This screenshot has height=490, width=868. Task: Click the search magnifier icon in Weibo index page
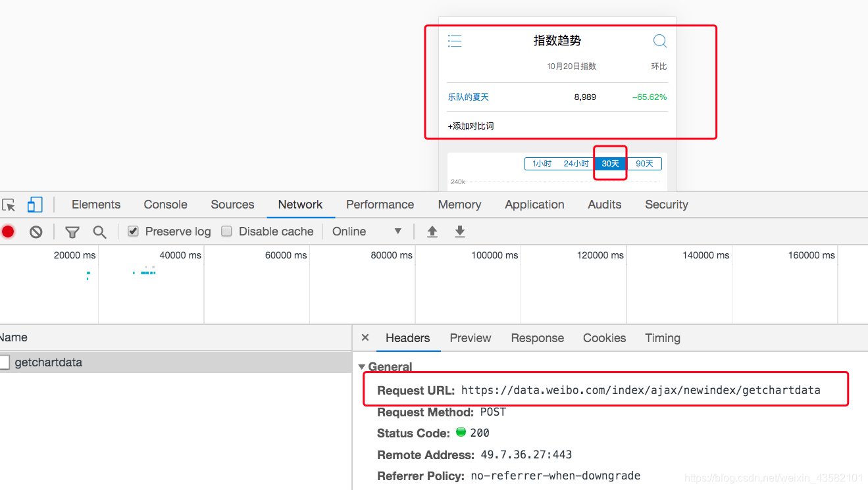pyautogui.click(x=659, y=41)
